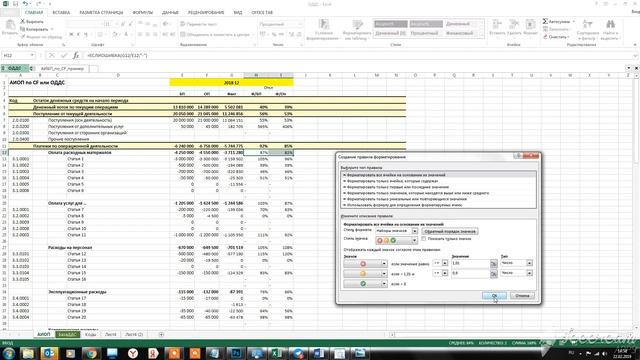Select rule type: above or below average
Screen dimensions: 640x360
(438, 193)
